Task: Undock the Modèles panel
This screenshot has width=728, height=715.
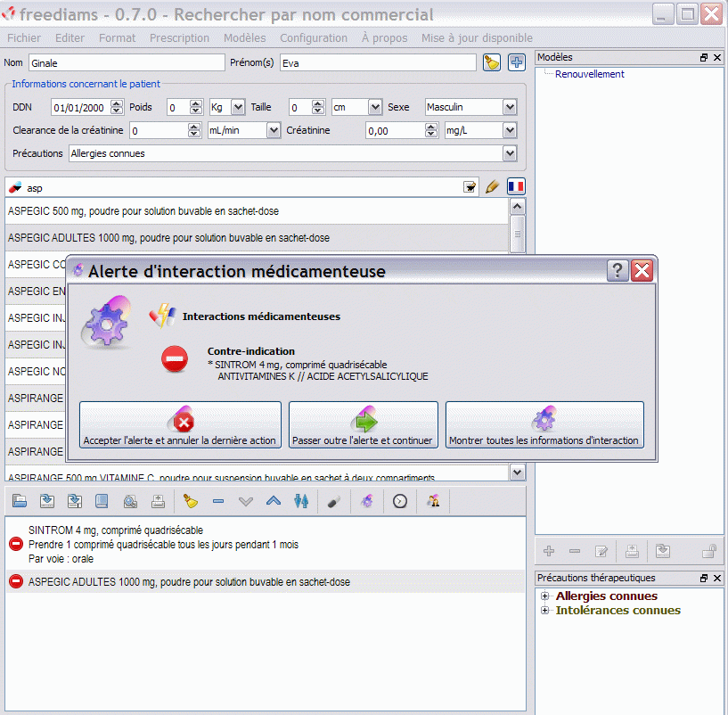Action: click(x=704, y=57)
